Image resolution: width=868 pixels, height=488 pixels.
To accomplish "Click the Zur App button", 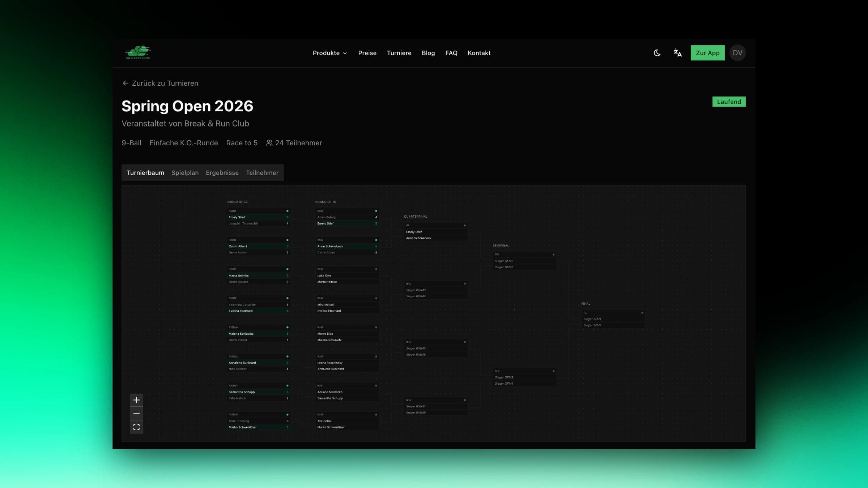I will pos(707,53).
